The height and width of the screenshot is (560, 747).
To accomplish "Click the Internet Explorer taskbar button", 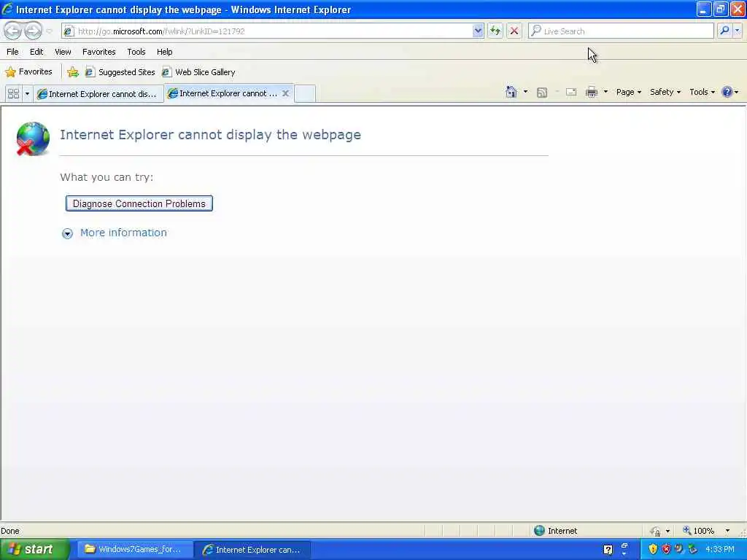I will 253,550.
